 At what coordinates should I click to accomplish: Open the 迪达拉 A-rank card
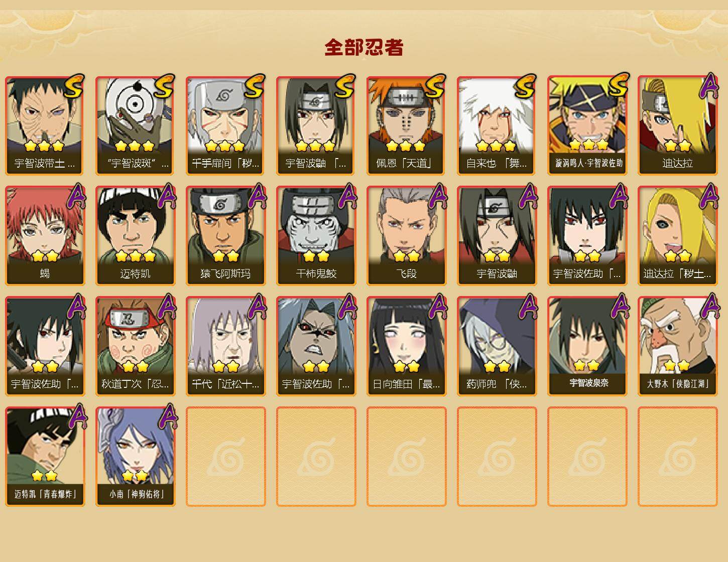point(677,125)
